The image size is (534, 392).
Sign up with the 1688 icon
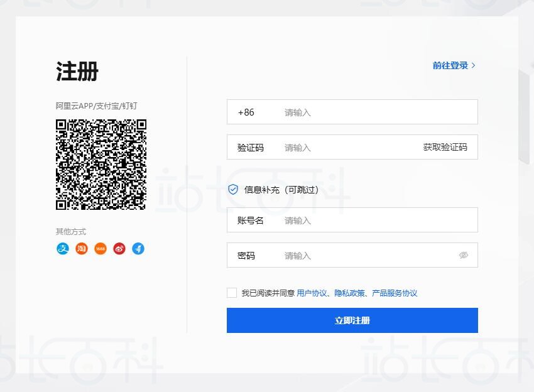coord(101,249)
